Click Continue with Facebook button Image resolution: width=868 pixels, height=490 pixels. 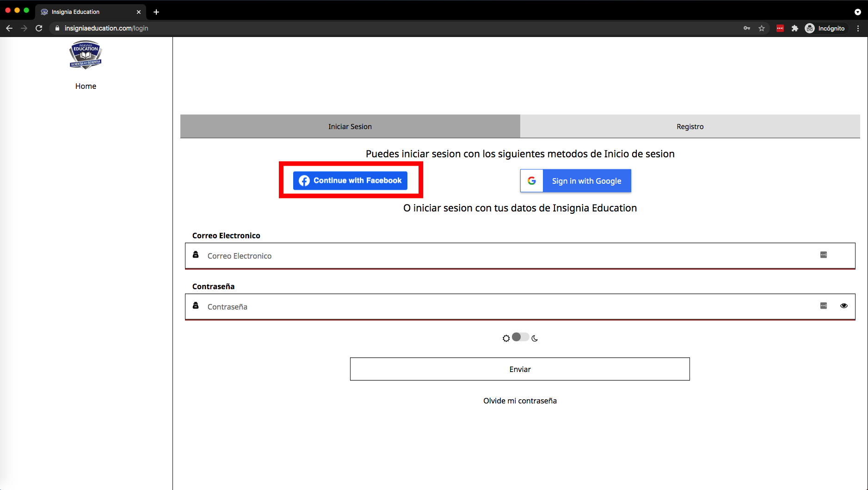[x=350, y=180]
